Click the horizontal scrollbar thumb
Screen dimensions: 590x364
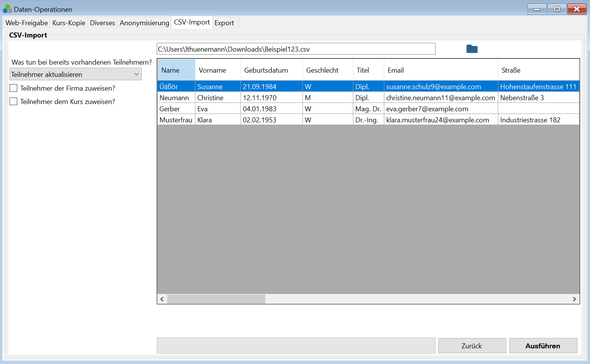point(216,299)
